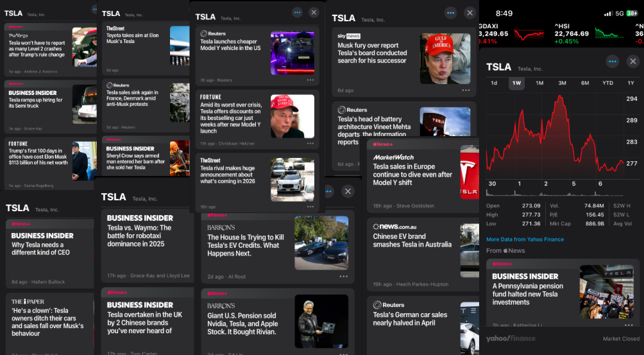Open ellipsis menu on 'Tesla launches cheaper Model Y' card
This screenshot has width=644, height=355.
coord(310,80)
